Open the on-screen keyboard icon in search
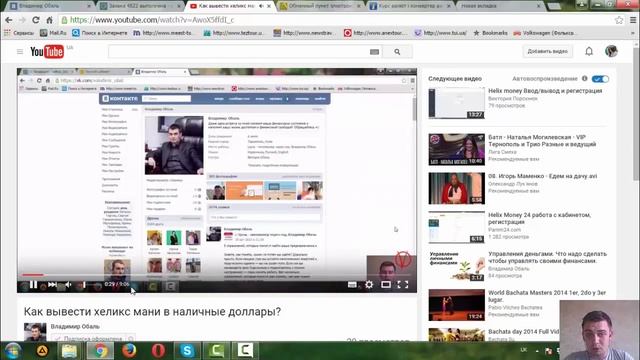The width and height of the screenshot is (640, 360). click(374, 52)
